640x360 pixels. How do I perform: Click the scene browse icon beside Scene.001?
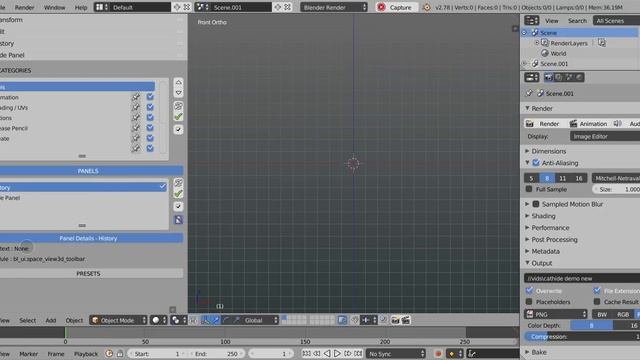tap(202, 7)
